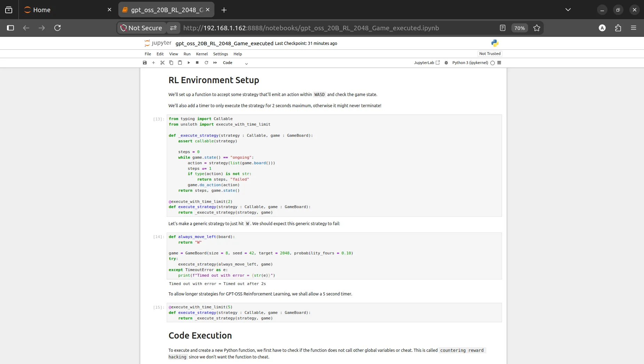Open site permissions icon in address bar
Screen dimensions: 644x364
pyautogui.click(x=173, y=28)
